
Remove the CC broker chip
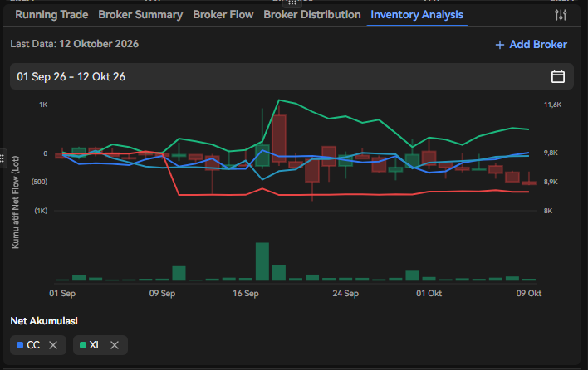pos(53,345)
